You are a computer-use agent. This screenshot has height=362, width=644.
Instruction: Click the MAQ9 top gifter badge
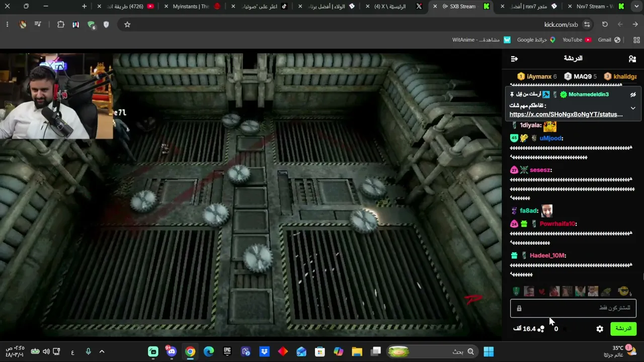click(x=581, y=76)
